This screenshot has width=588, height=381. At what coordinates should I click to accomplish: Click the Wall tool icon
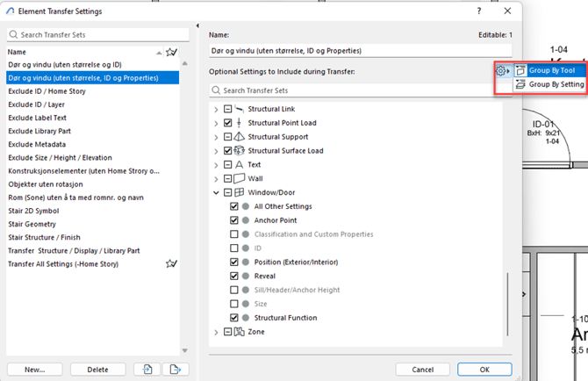(x=240, y=178)
